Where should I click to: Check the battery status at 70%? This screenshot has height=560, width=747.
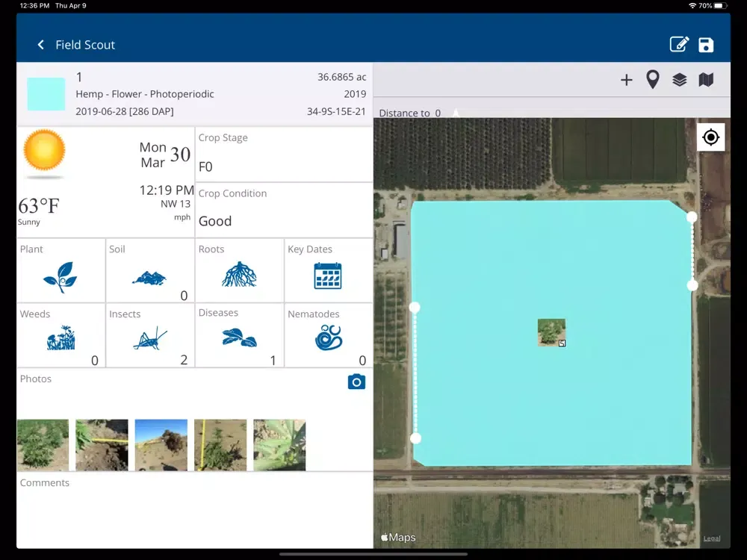point(713,6)
